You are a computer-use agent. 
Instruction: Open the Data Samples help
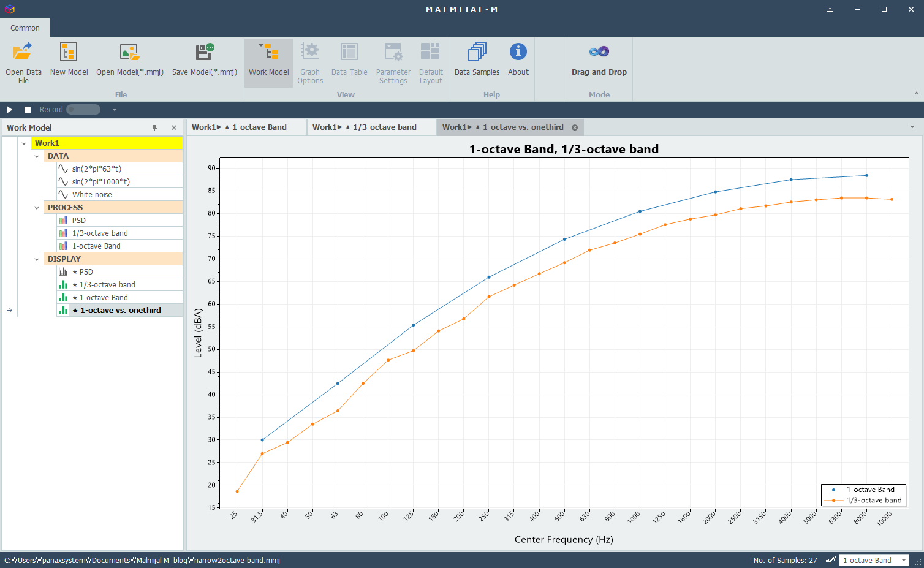(477, 61)
